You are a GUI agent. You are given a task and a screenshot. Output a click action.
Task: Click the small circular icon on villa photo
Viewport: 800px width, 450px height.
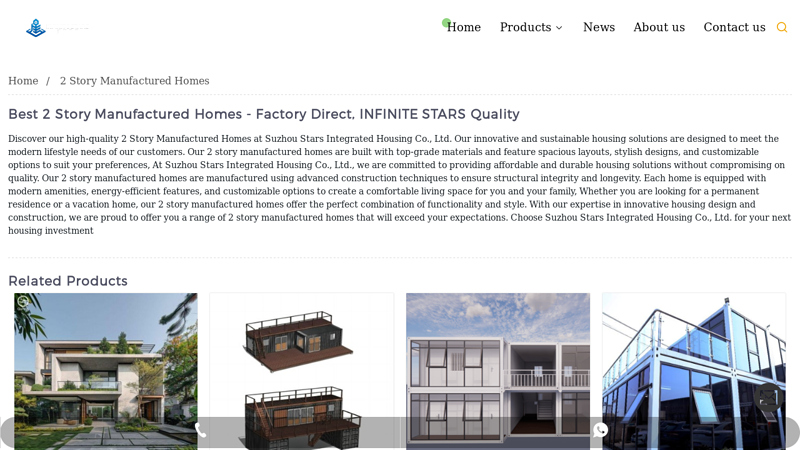pyautogui.click(x=22, y=302)
